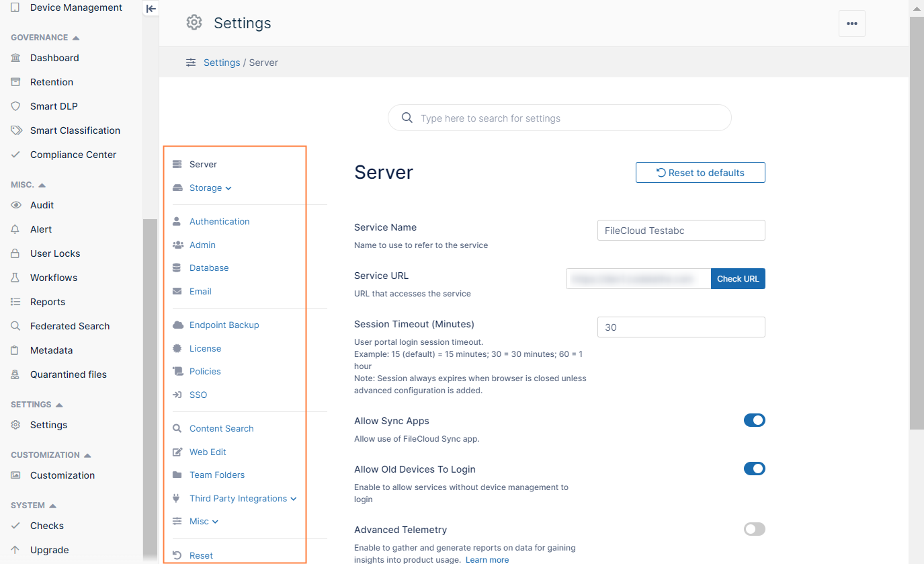Enable Advanced Telemetry
Screen dimensions: 924x564
coord(754,529)
